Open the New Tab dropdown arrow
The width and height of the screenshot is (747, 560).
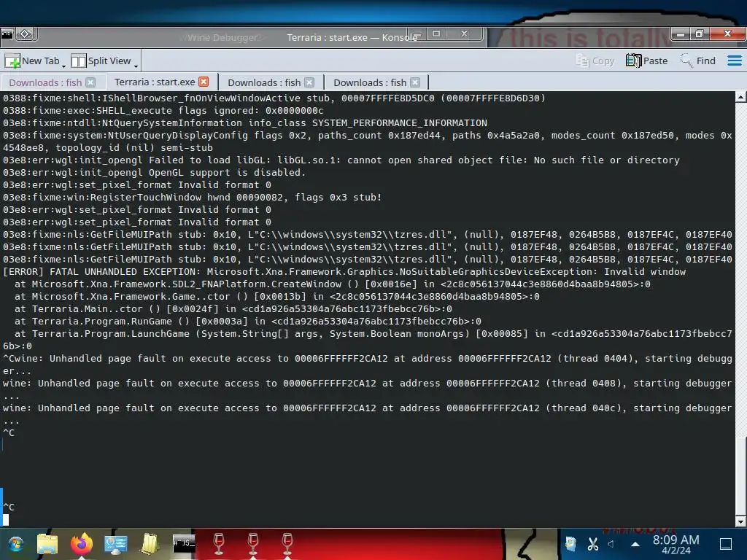64,66
